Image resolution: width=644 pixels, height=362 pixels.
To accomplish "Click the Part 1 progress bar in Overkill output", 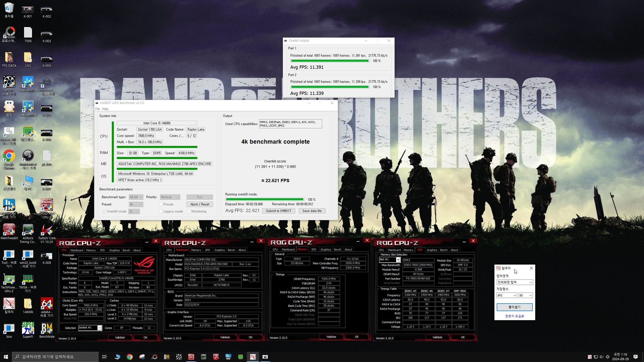I will [330, 61].
